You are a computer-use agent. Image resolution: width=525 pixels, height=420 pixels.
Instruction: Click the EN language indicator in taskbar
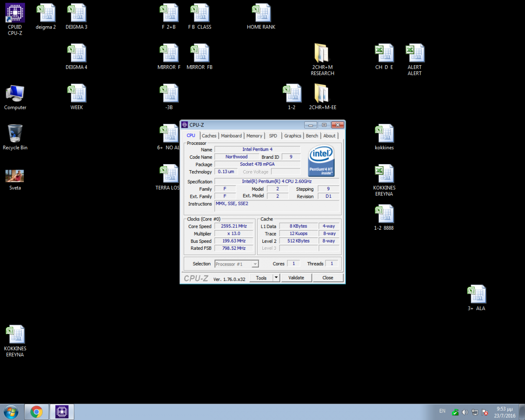pyautogui.click(x=442, y=411)
